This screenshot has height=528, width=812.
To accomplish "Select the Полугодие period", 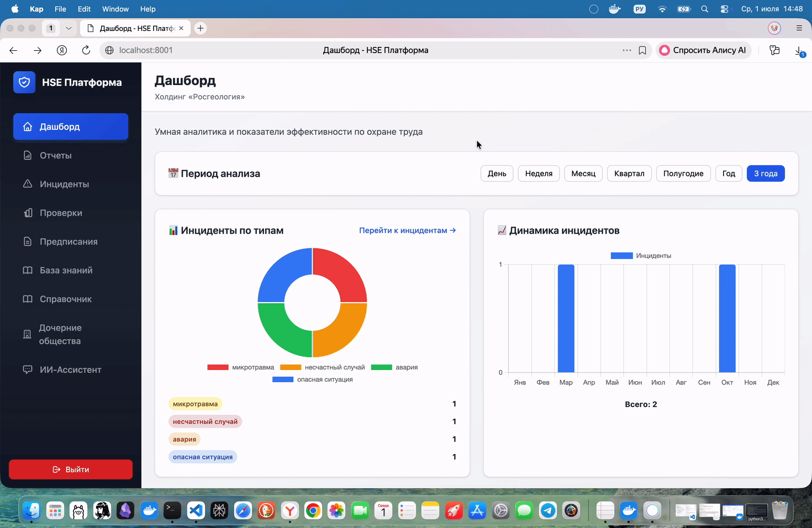I will [x=683, y=173].
